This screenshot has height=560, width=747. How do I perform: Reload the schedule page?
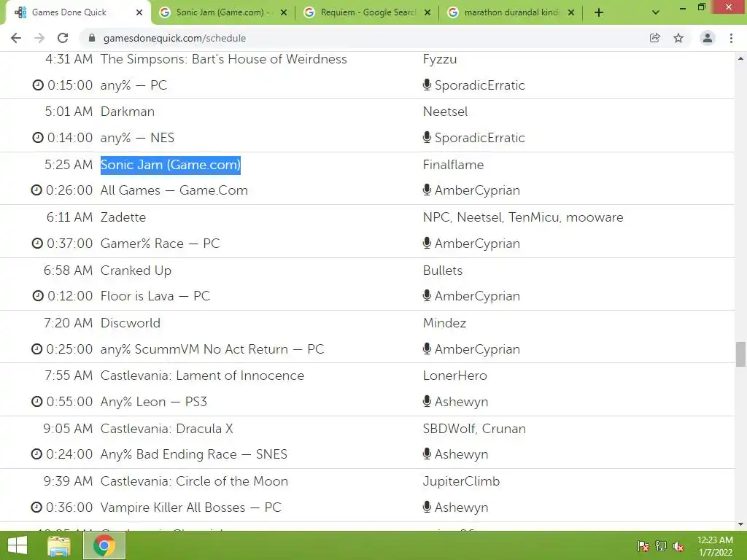[63, 38]
